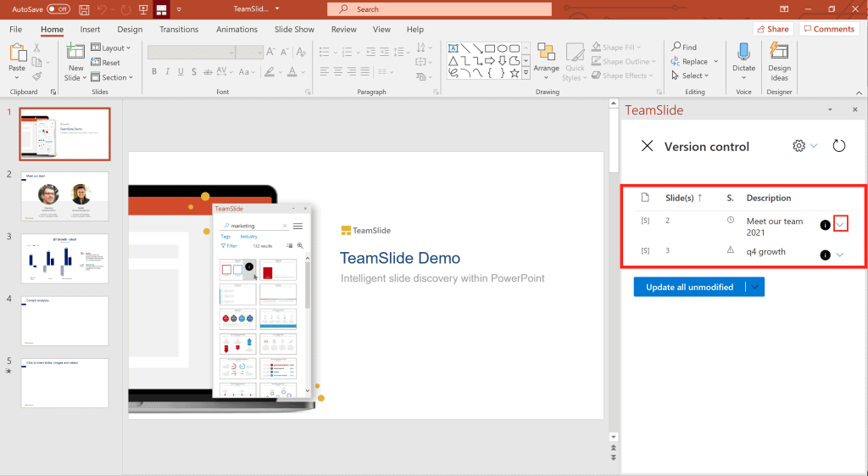Click the Search box in title bar
Screen dimensions: 868x476
click(440, 9)
